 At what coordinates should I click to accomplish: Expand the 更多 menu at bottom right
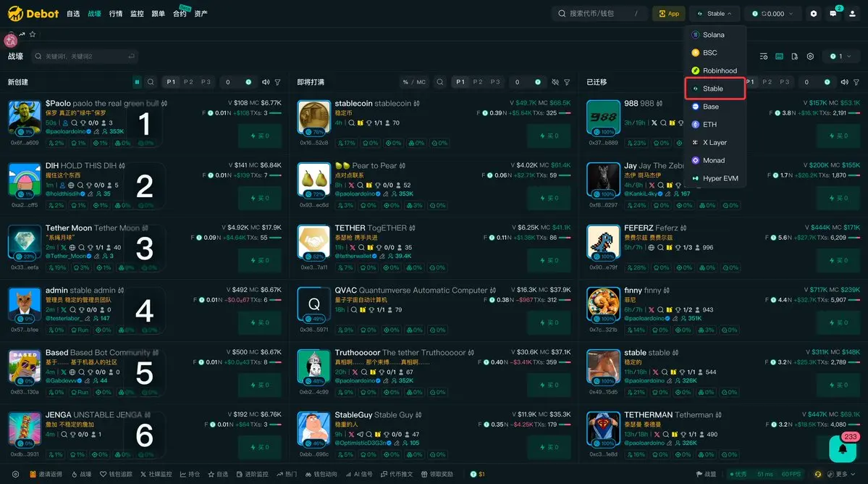click(841, 474)
